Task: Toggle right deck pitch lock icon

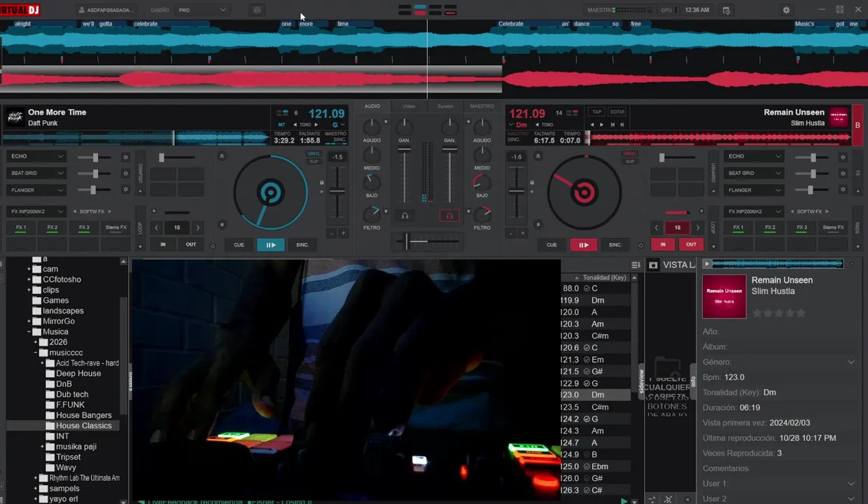Action: click(x=532, y=183)
